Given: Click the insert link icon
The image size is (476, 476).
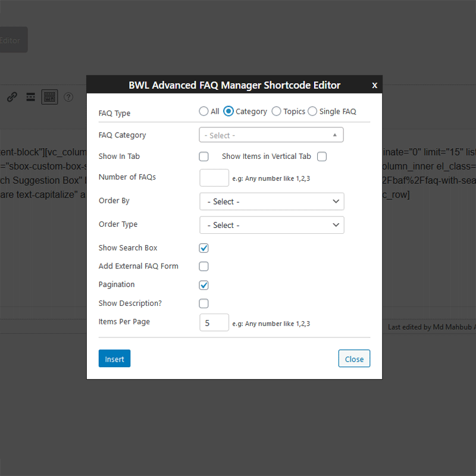Looking at the screenshot, I should click(x=11, y=97).
